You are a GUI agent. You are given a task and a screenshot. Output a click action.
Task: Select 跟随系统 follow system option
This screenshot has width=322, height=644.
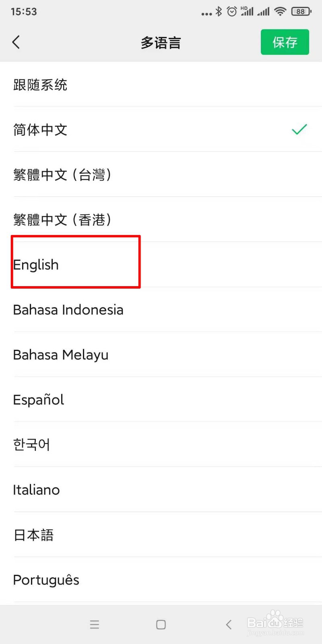click(161, 85)
